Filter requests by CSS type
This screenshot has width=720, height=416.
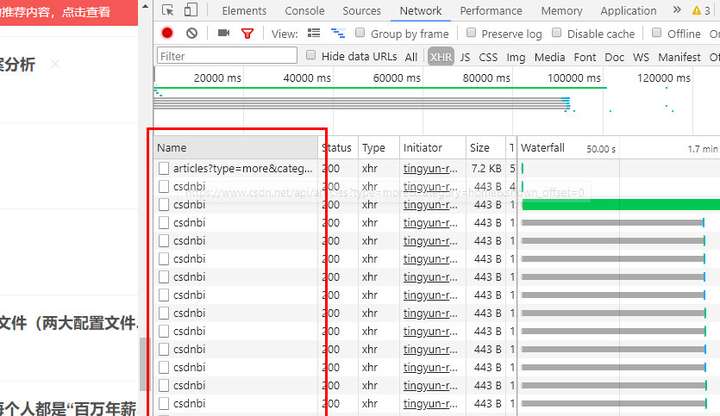488,57
